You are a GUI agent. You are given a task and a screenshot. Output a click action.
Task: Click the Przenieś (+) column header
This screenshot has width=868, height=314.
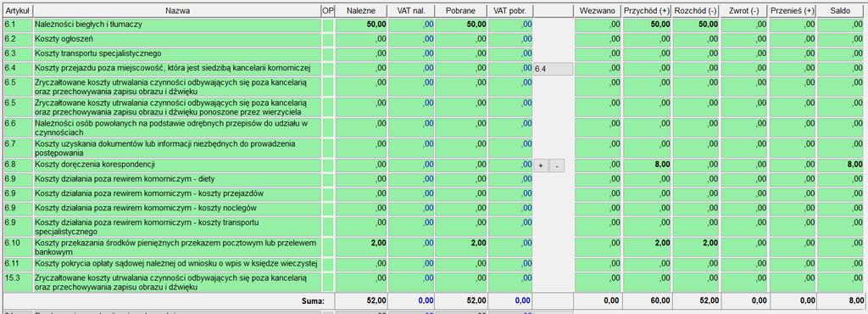[x=793, y=10]
